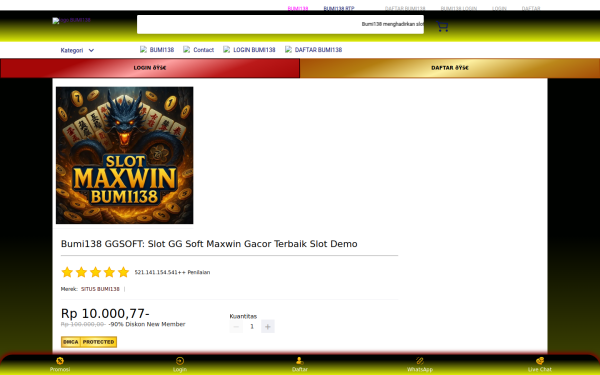The image size is (600, 375).
Task: Decrease quantity with the minus button
Action: (236, 326)
